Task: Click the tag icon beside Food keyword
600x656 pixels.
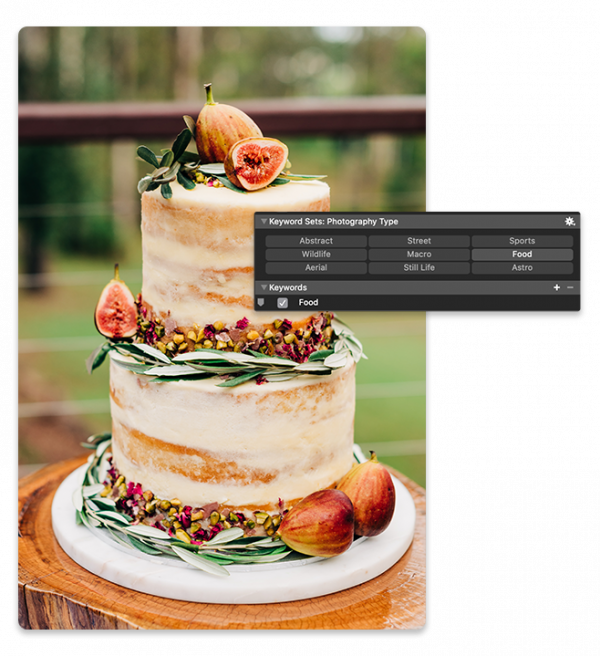Action: 262,302
